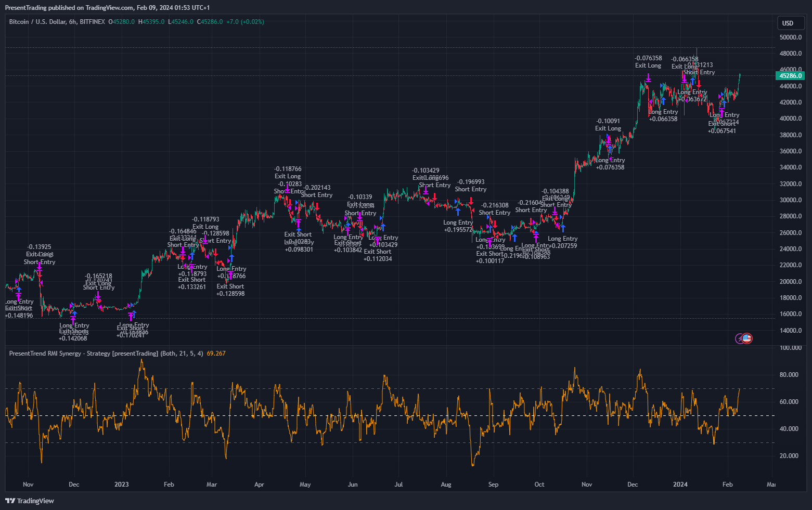Click the 22000.0 price axis label
Screen dimensions: 812x510
tap(790, 265)
